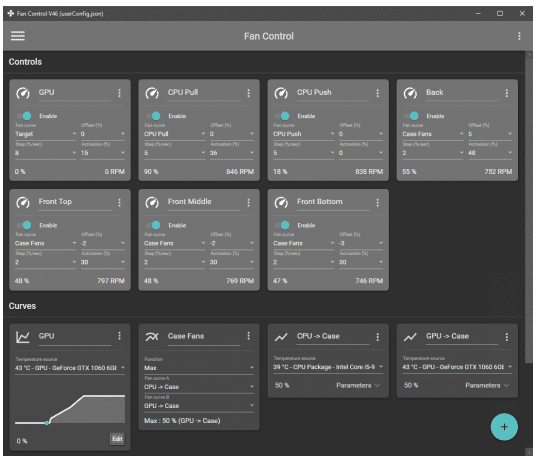
Task: Open options menu for Front Bottom card
Action: [378, 203]
